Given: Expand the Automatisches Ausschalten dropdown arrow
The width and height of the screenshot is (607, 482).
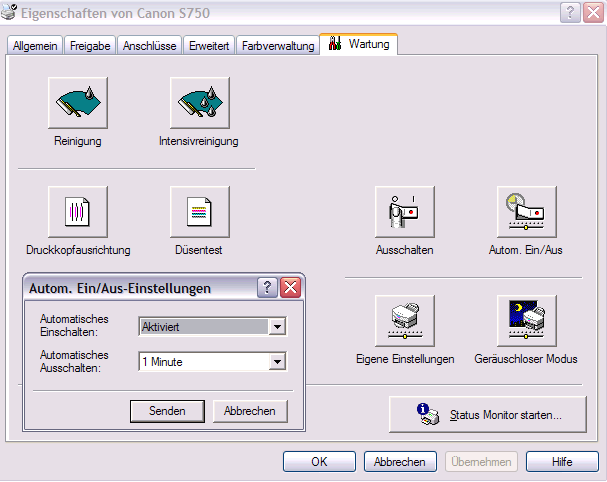Looking at the screenshot, I should [277, 362].
